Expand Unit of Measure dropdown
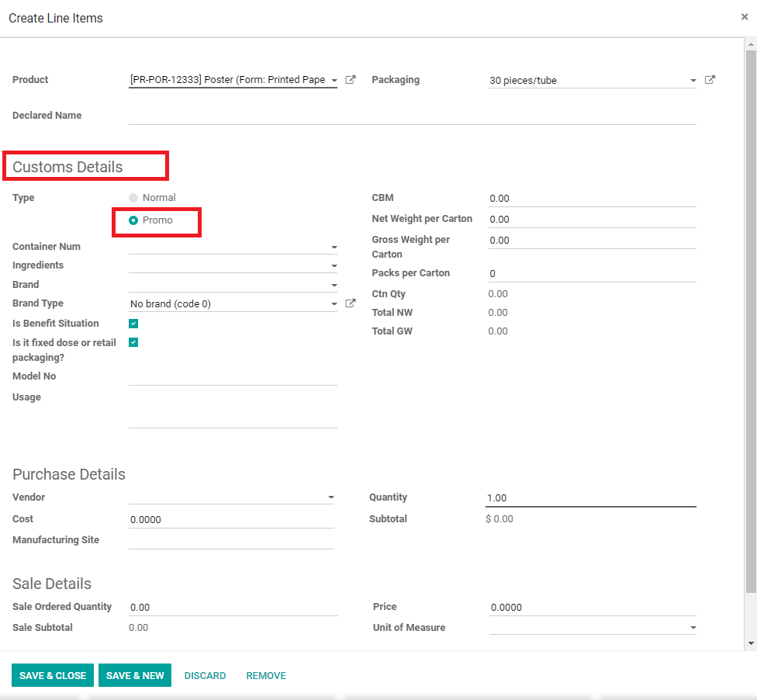The image size is (757, 700). click(693, 628)
